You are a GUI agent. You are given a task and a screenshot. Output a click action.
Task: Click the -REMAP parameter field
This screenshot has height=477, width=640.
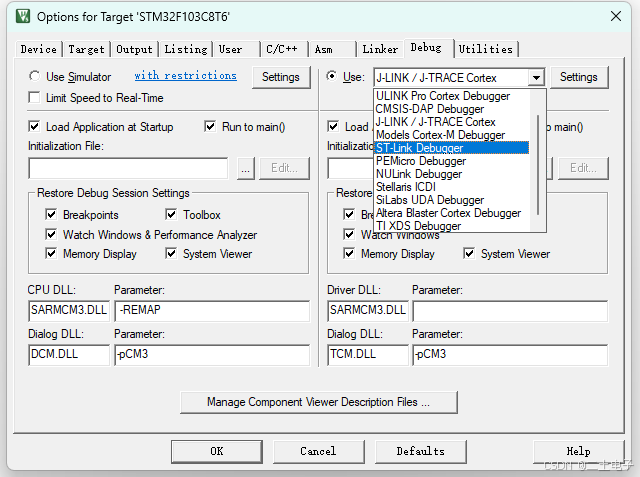[212, 311]
